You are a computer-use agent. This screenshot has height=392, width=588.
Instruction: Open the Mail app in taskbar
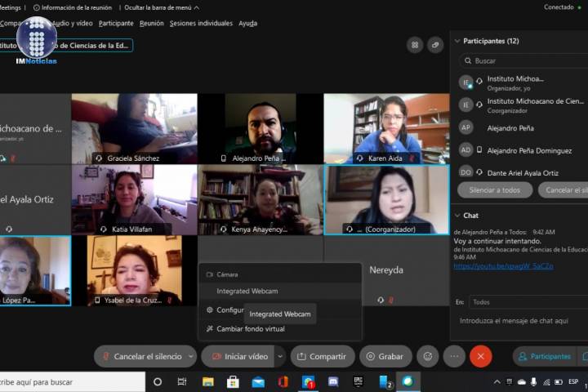258,382
